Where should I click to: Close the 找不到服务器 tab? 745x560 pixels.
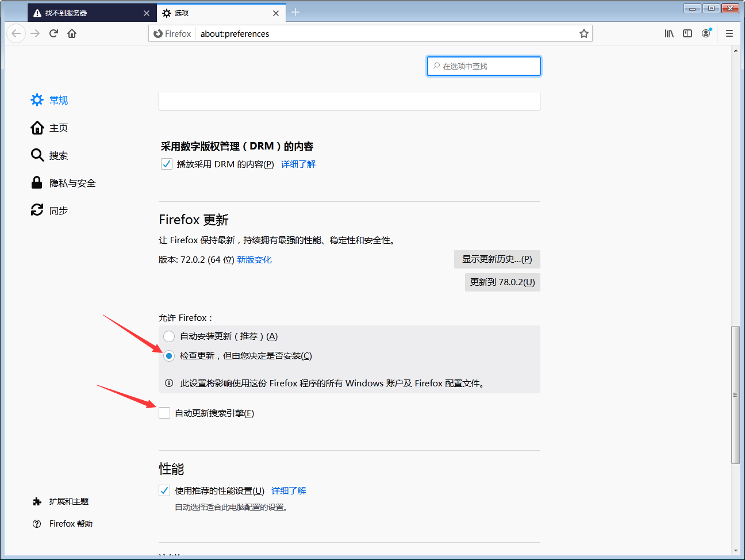pos(147,13)
